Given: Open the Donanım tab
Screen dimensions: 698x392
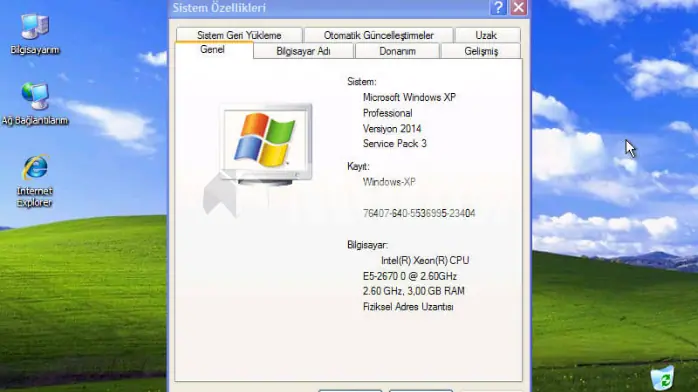Looking at the screenshot, I should pyautogui.click(x=397, y=51).
